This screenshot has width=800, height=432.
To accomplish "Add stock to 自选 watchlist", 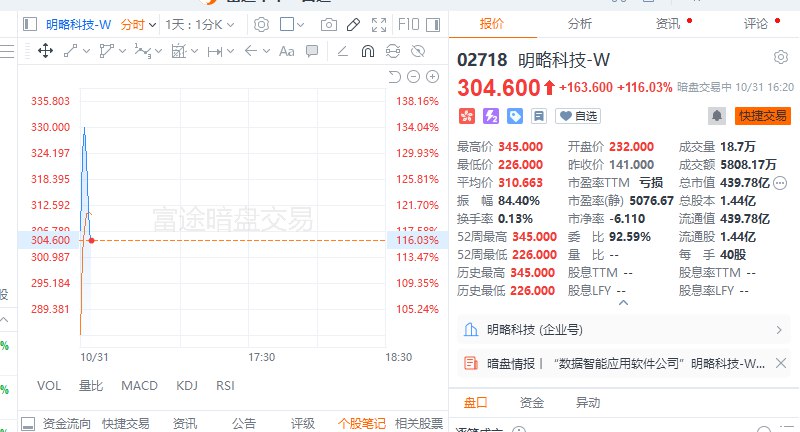I will click(578, 116).
